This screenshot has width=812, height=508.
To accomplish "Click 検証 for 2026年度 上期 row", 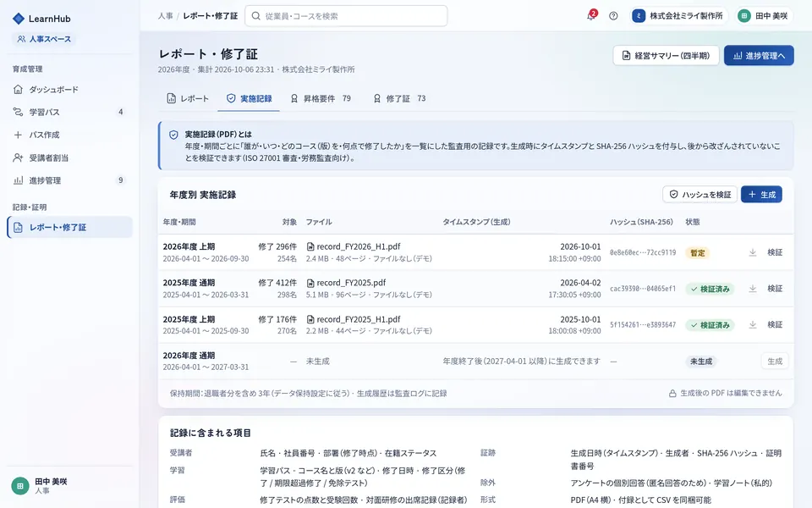I will 775,252.
